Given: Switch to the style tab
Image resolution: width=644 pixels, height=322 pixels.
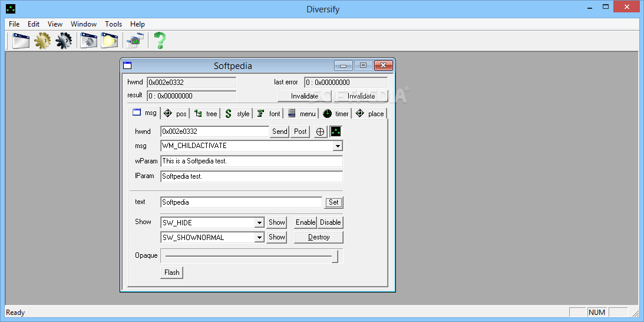Looking at the screenshot, I should click(x=237, y=114).
